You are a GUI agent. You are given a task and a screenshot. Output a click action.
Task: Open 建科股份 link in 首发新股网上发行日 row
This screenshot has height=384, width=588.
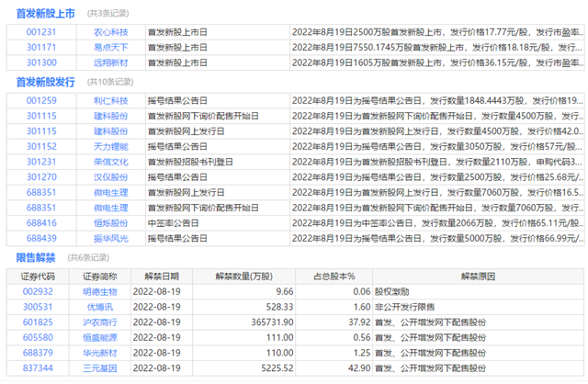(110, 131)
